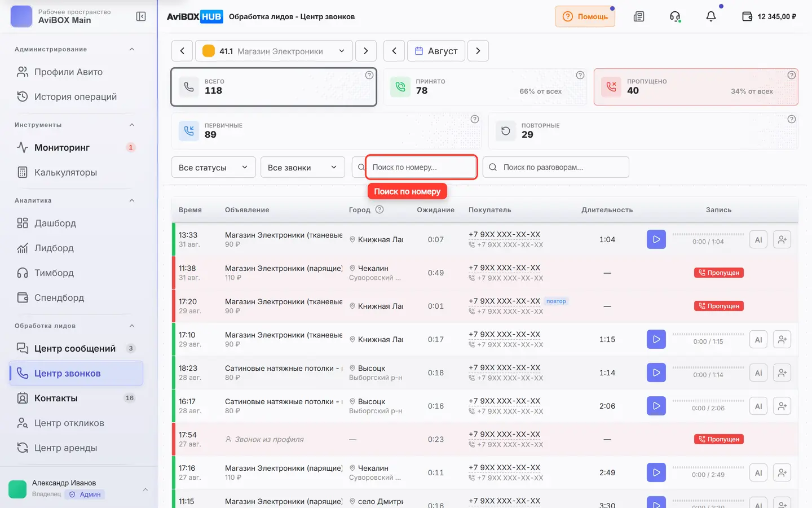
Task: Go to Дашборд in the sidebar
Action: (x=76, y=223)
